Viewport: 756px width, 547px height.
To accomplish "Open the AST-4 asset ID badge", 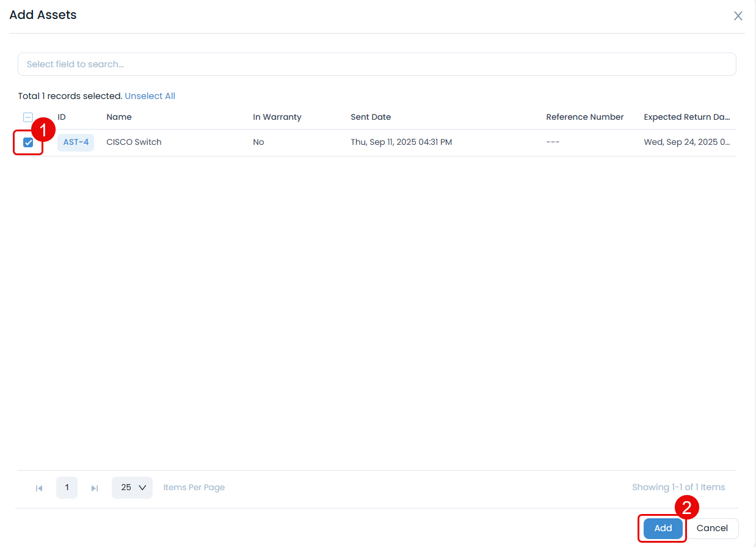I will (75, 142).
